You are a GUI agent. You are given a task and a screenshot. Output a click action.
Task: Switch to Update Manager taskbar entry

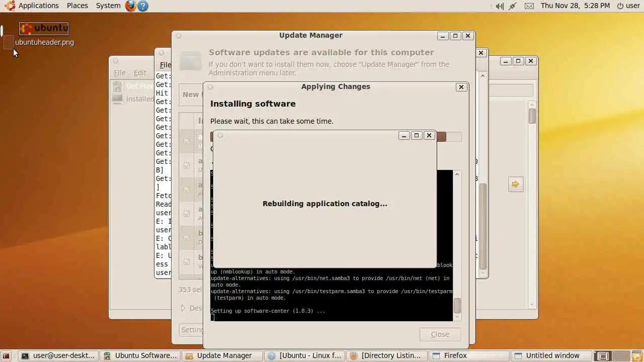pyautogui.click(x=222, y=355)
